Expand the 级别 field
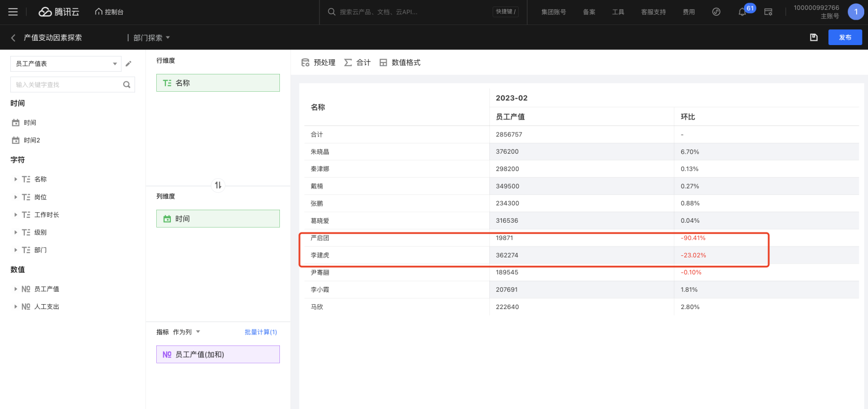 [16, 232]
